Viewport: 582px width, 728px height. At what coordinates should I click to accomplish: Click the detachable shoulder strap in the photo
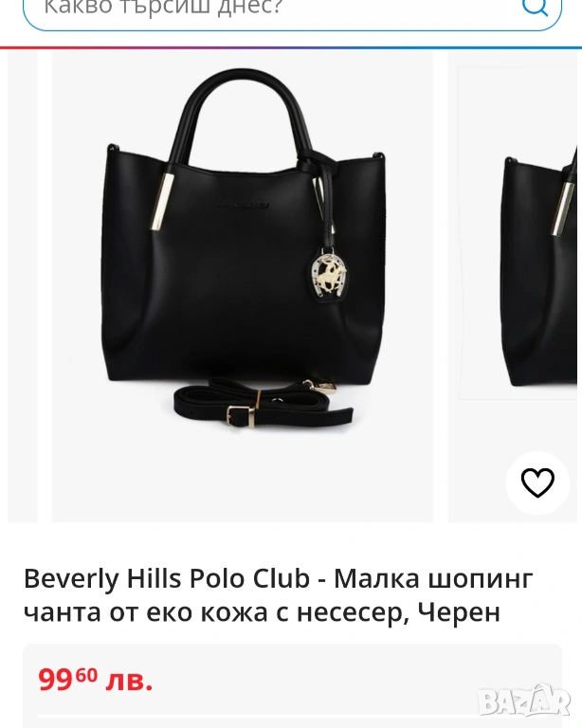[264, 403]
